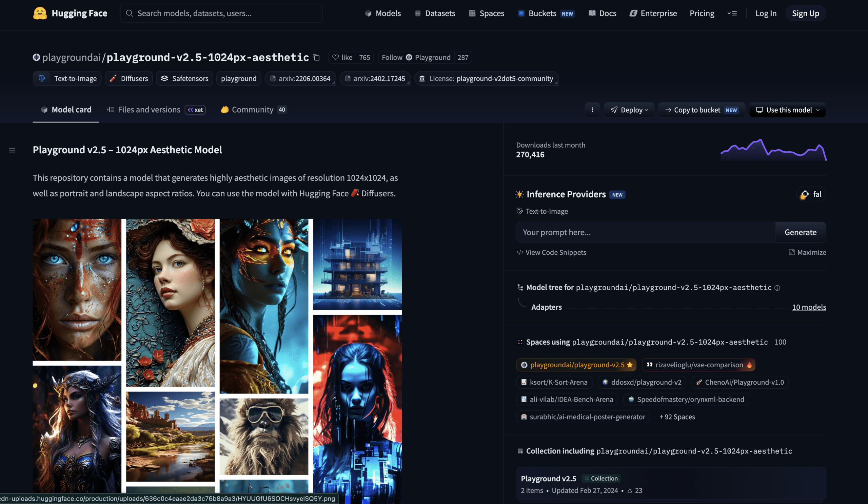This screenshot has width=868, height=504.
Task: Open the three-dot more options menu
Action: tap(592, 110)
